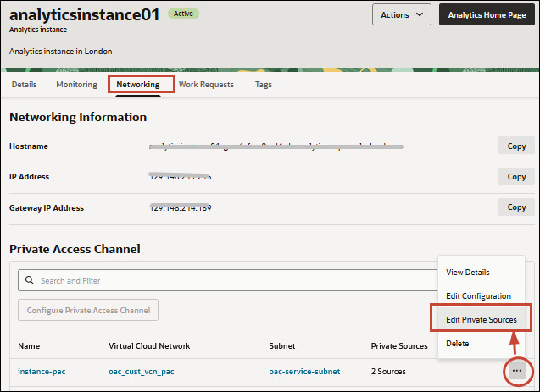Open the instance-pac link

[41, 371]
